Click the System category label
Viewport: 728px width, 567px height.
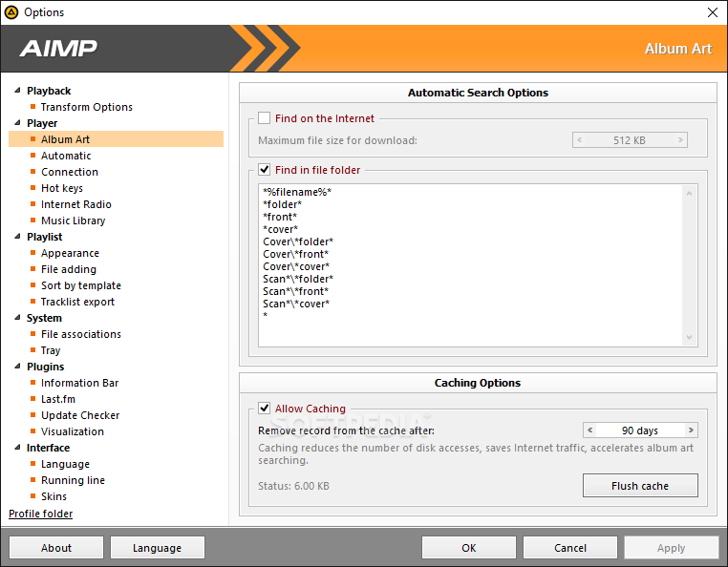(x=44, y=318)
